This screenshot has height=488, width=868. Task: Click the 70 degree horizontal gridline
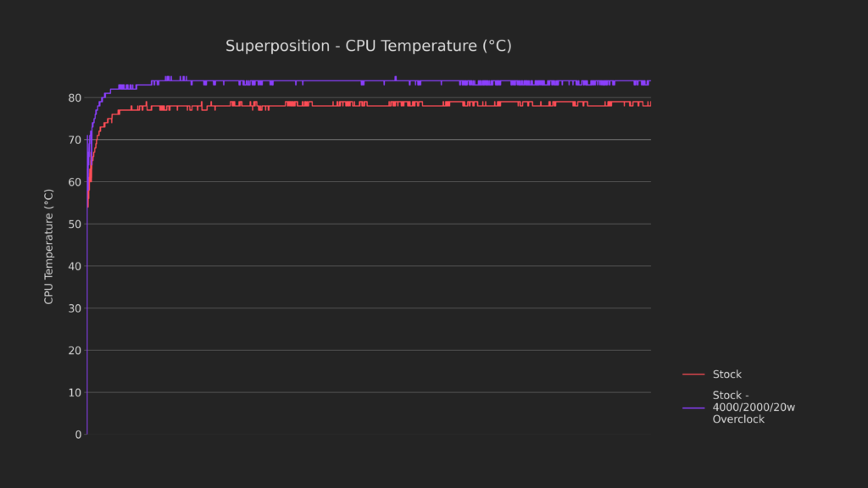(381, 140)
